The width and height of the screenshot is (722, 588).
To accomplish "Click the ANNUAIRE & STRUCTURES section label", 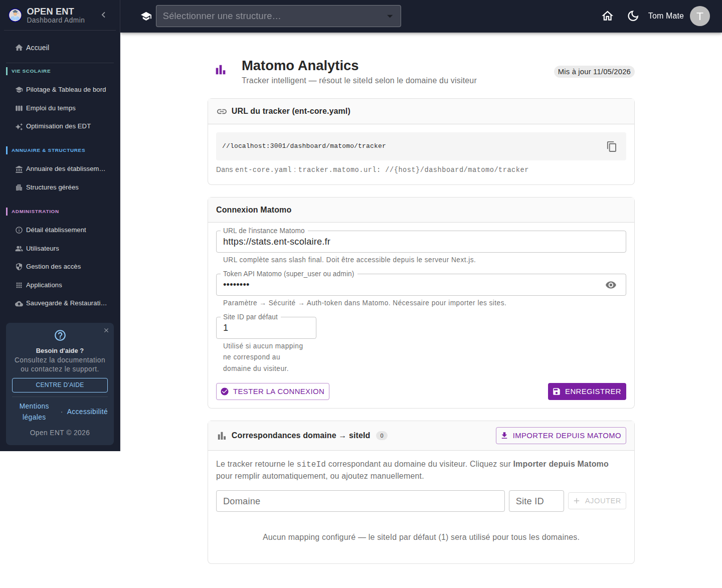I will click(48, 150).
